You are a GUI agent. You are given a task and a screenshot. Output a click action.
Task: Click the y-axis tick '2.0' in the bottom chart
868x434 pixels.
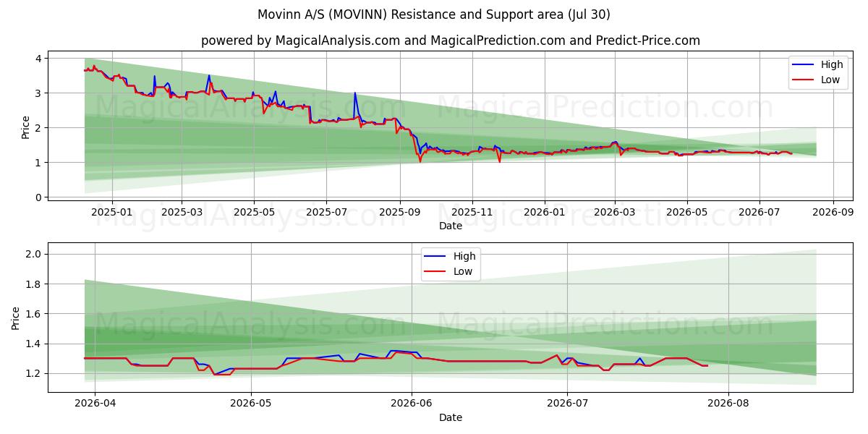[x=35, y=254]
